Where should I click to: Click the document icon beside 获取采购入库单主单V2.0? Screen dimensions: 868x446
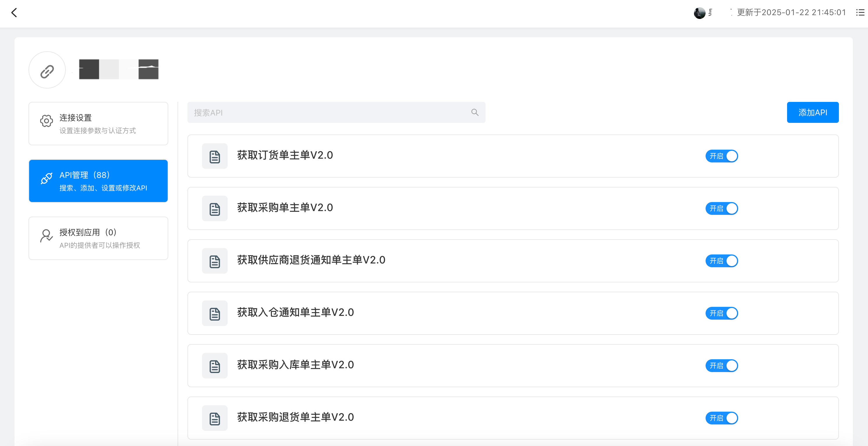214,365
